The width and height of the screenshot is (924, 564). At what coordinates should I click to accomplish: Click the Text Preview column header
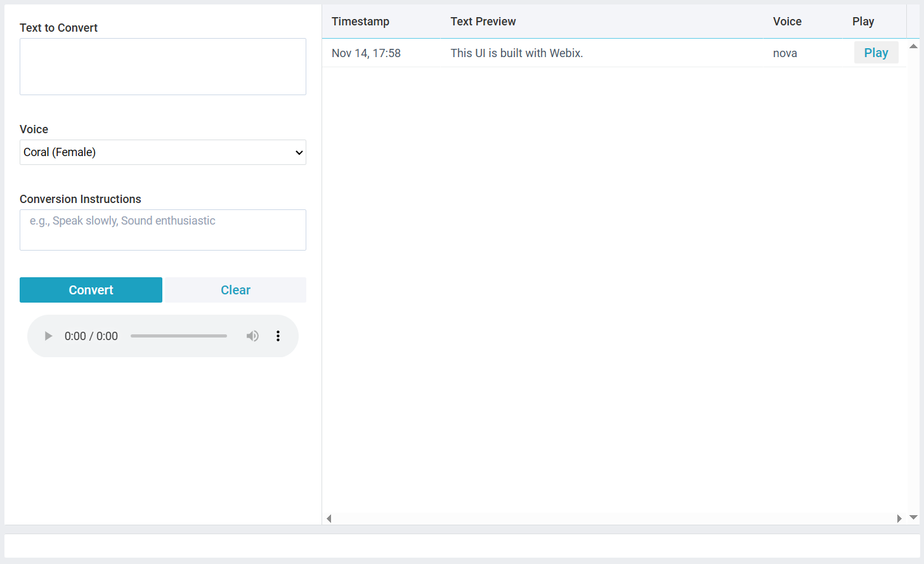pos(483,22)
